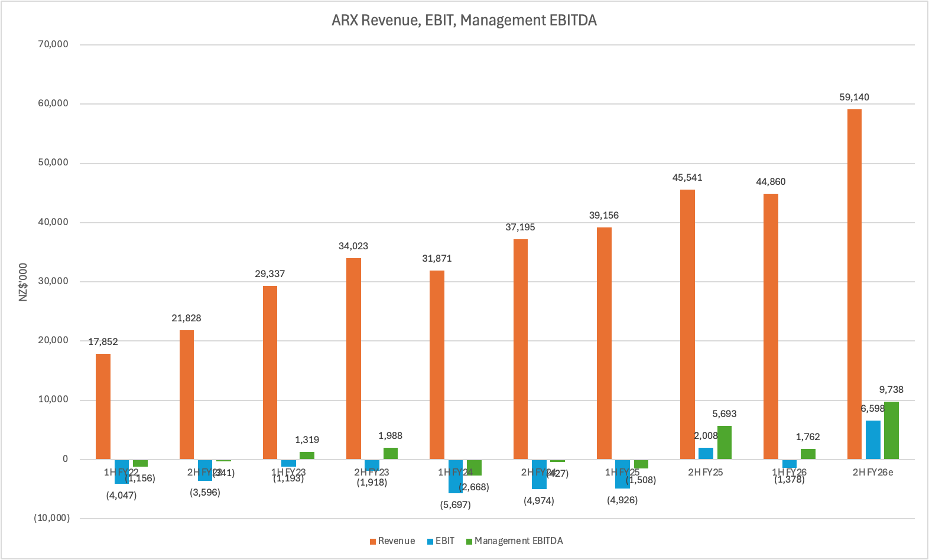Select the blue EBIT bar for 1H FY25
This screenshot has height=560, width=929.
622,474
